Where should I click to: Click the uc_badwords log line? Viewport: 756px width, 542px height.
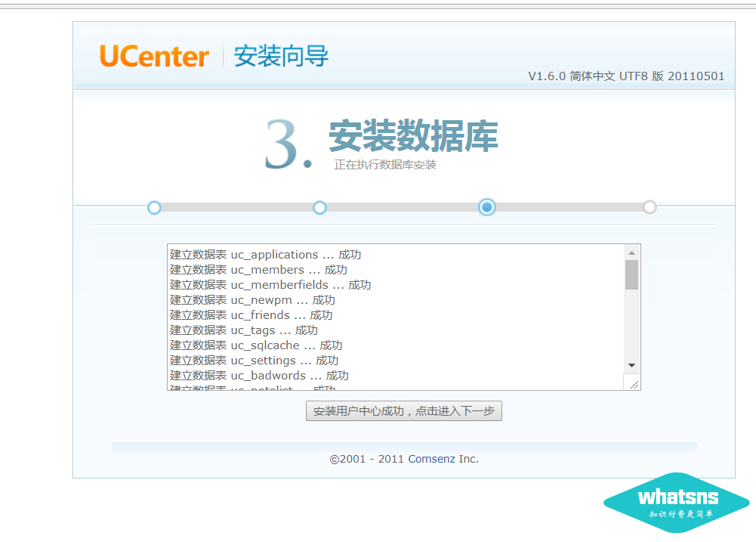click(259, 376)
